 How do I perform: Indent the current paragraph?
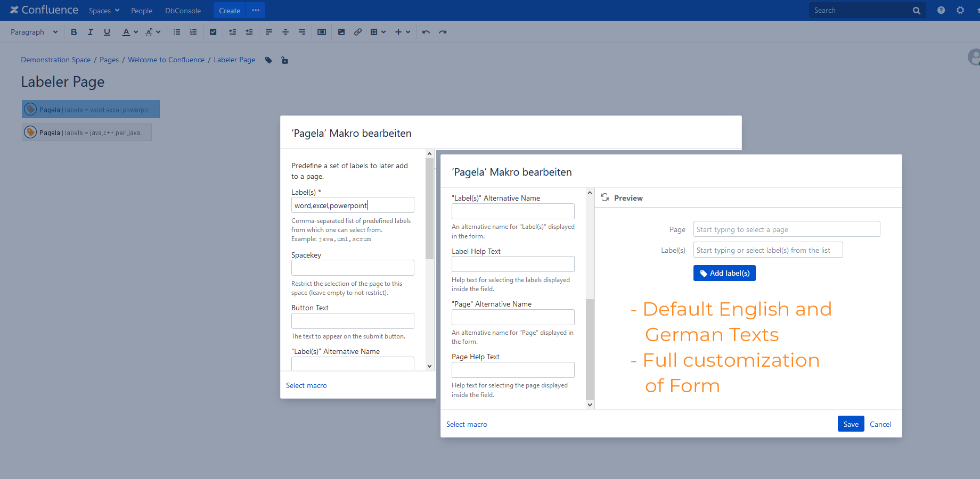(249, 32)
